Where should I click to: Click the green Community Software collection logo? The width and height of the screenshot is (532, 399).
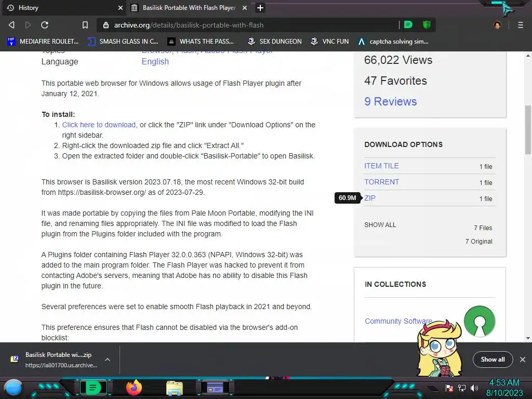[x=480, y=321]
